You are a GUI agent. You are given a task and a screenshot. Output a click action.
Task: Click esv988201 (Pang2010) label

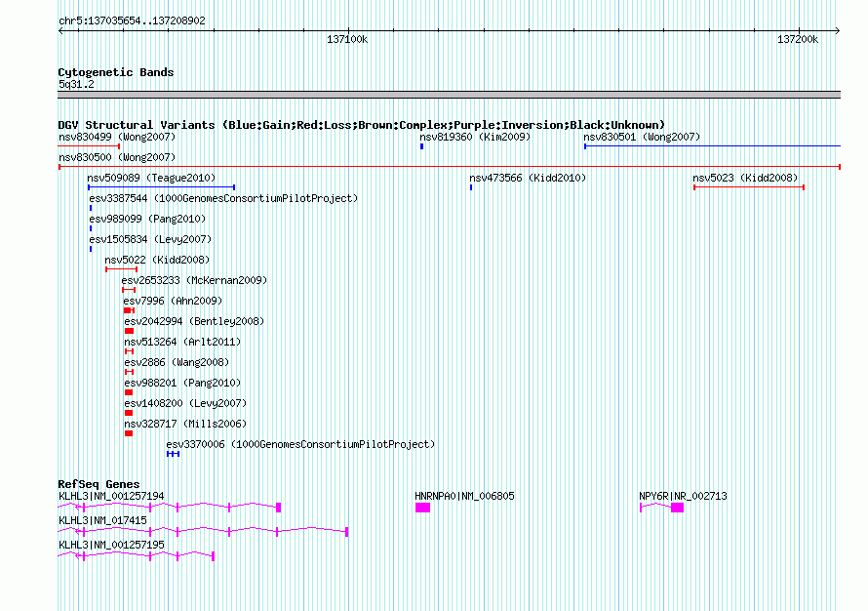point(182,383)
